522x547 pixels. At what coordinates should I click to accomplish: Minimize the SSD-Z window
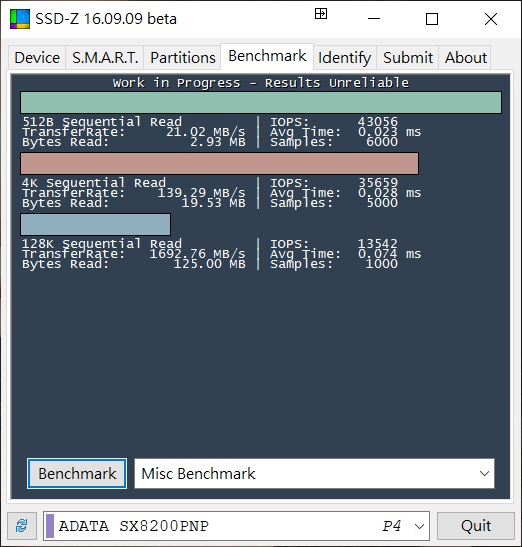(x=374, y=19)
